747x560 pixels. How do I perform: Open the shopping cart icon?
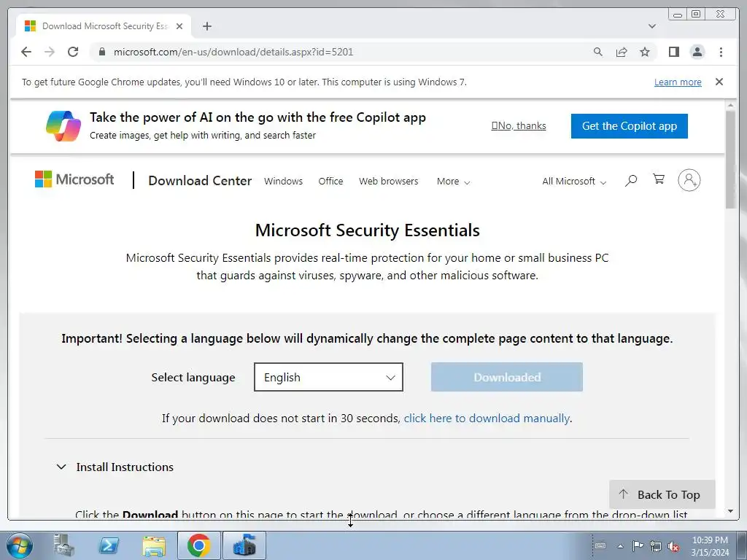pyautogui.click(x=659, y=179)
